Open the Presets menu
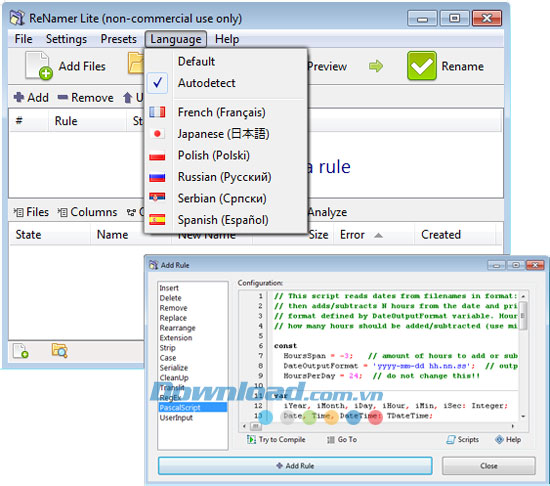Screen dimensions: 550x486 (x=119, y=39)
